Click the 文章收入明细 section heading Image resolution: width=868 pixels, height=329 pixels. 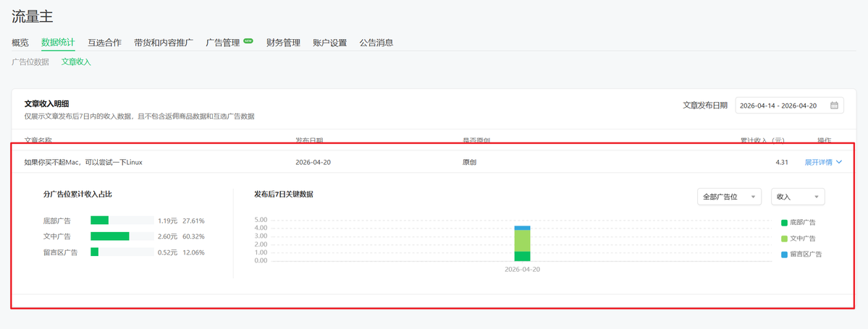click(46, 103)
